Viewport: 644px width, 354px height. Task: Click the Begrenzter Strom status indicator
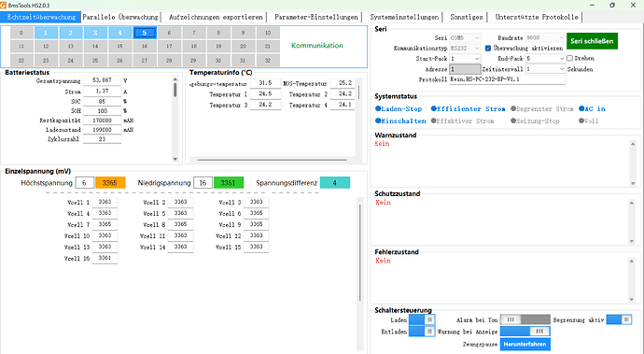[541, 109]
